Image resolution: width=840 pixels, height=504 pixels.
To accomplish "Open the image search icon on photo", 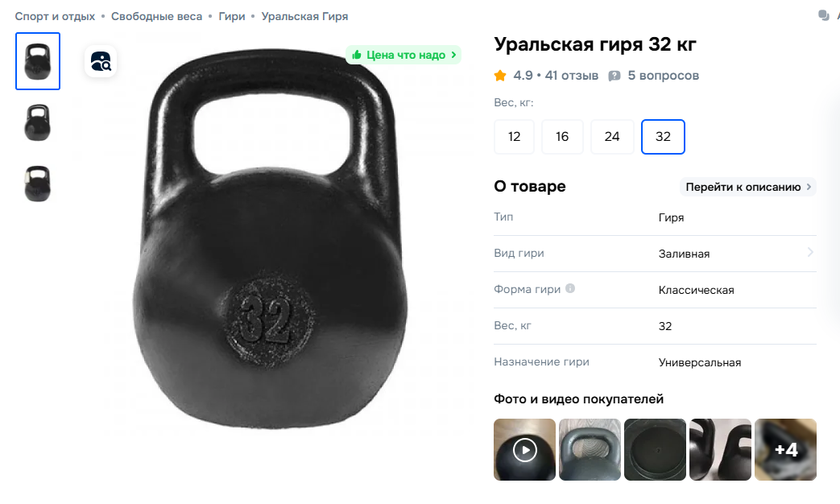I will click(101, 62).
